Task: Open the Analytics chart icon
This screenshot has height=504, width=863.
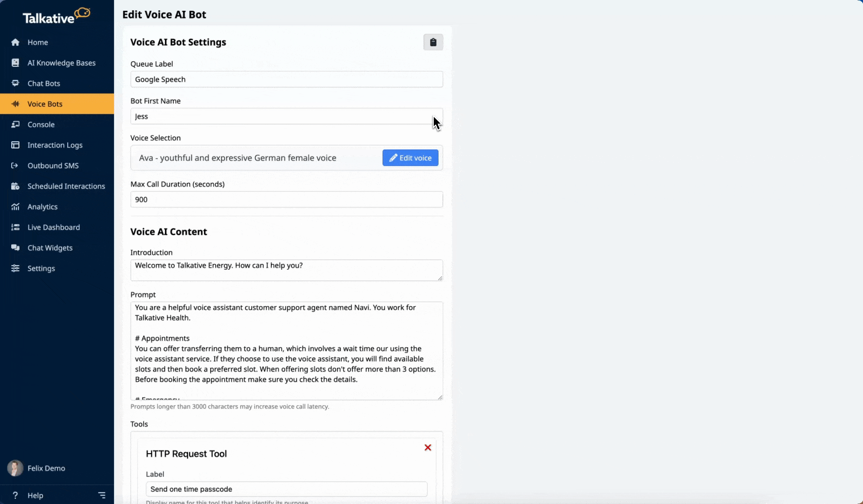Action: click(x=15, y=207)
